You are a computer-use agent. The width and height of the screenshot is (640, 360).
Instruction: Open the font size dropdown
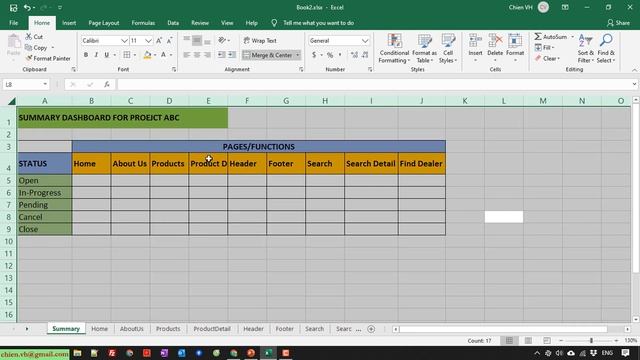[x=148, y=40]
